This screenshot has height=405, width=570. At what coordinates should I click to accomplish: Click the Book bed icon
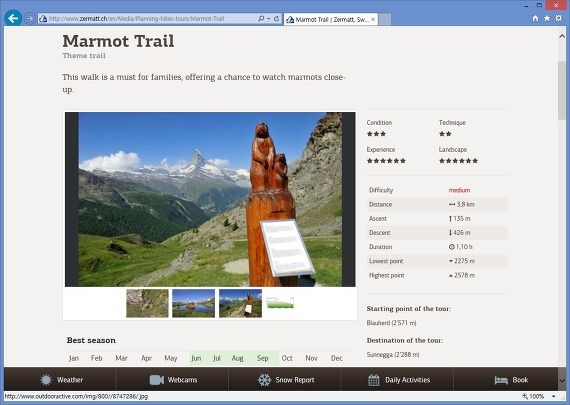pos(501,380)
